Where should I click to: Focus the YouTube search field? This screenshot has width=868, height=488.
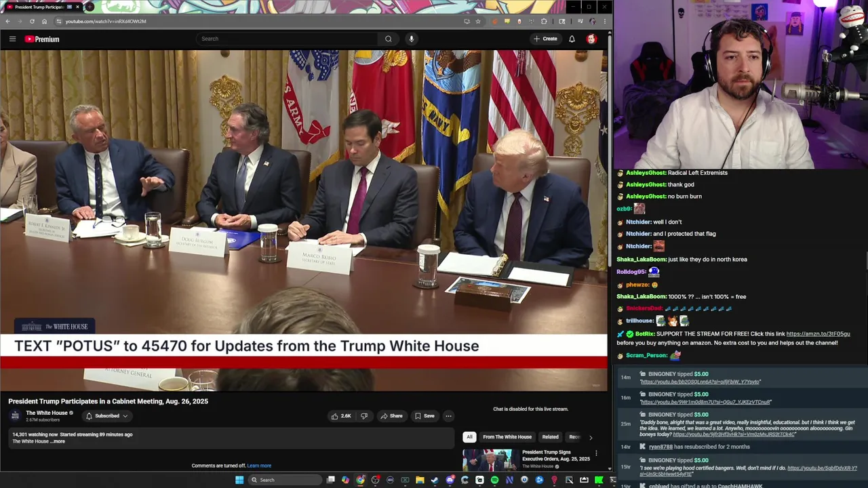[x=288, y=39]
